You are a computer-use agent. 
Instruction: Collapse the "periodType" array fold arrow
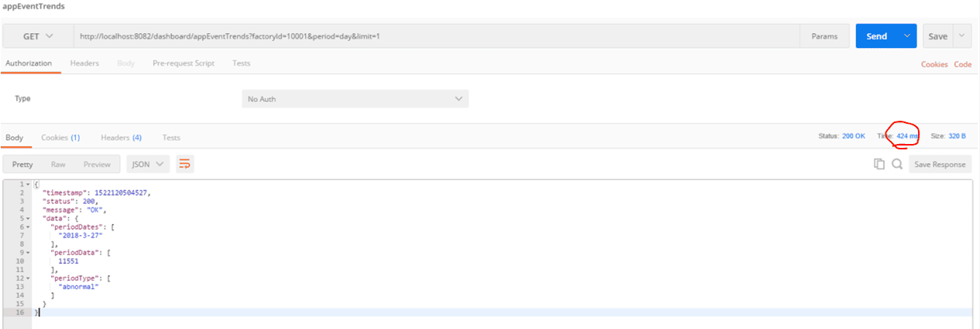click(28, 278)
